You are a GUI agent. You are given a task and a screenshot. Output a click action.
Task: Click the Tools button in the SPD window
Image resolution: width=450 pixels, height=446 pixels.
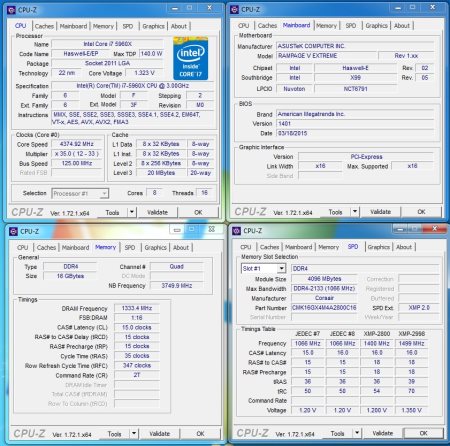click(x=337, y=433)
